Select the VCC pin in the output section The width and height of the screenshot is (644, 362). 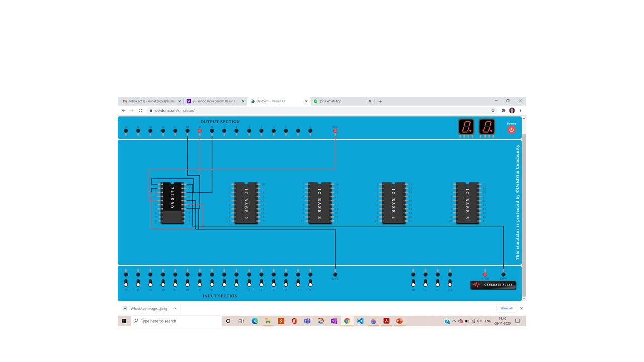(x=335, y=131)
